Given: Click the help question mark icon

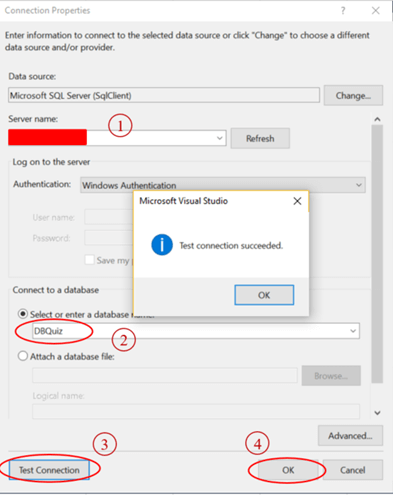Looking at the screenshot, I should [343, 11].
